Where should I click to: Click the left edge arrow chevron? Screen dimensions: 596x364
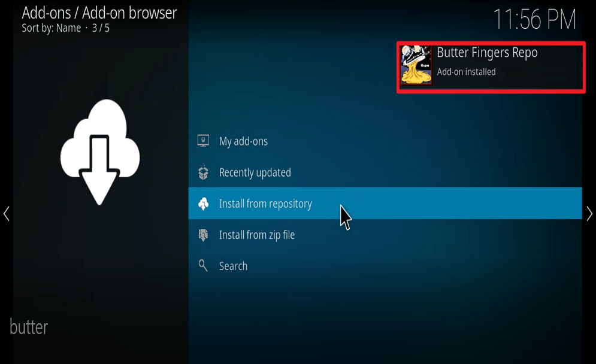point(6,214)
